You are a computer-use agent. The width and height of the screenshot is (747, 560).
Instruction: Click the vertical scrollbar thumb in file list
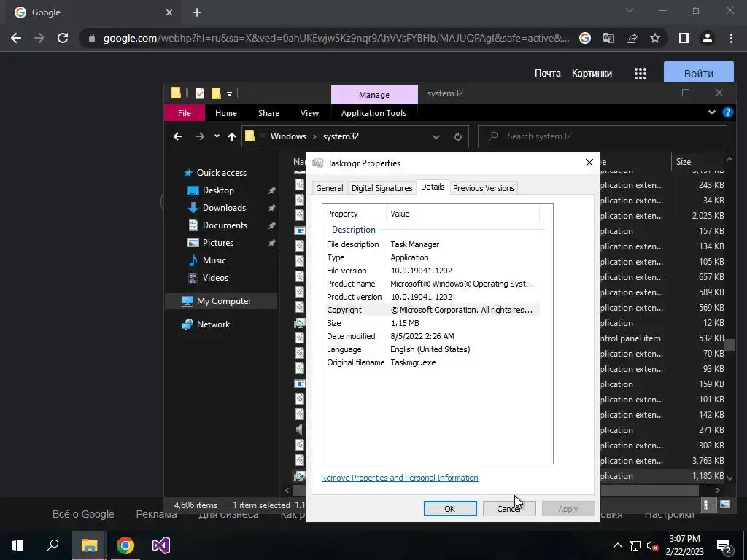point(729,344)
